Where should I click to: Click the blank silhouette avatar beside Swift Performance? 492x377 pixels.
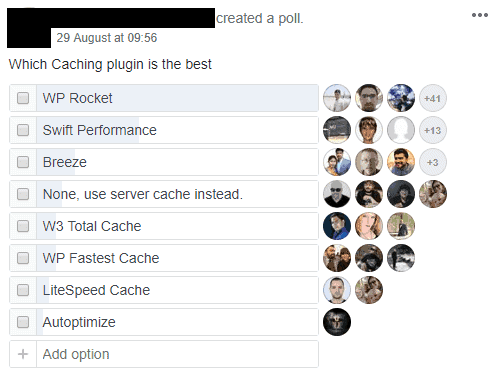pos(401,130)
